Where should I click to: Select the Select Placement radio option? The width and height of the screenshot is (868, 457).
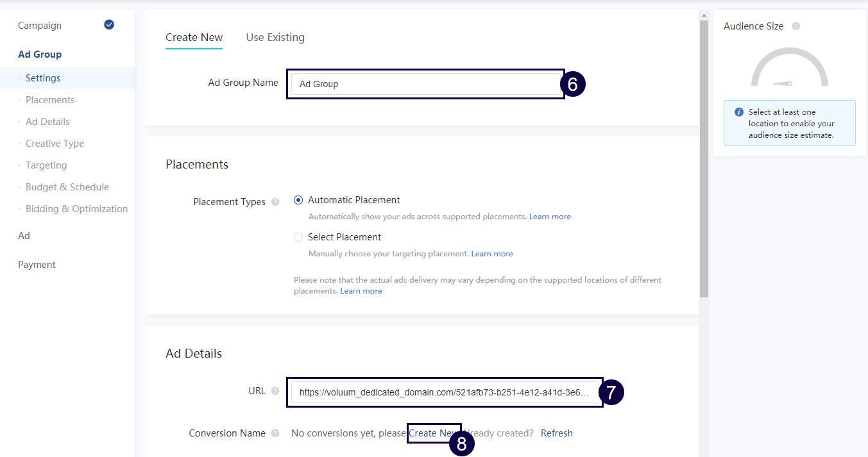click(298, 237)
